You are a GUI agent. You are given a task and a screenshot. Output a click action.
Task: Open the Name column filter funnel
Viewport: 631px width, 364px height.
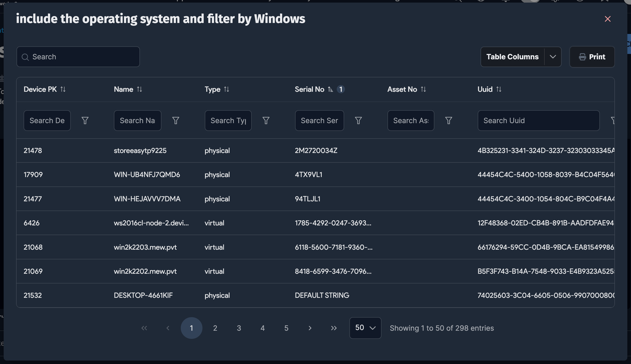click(176, 121)
